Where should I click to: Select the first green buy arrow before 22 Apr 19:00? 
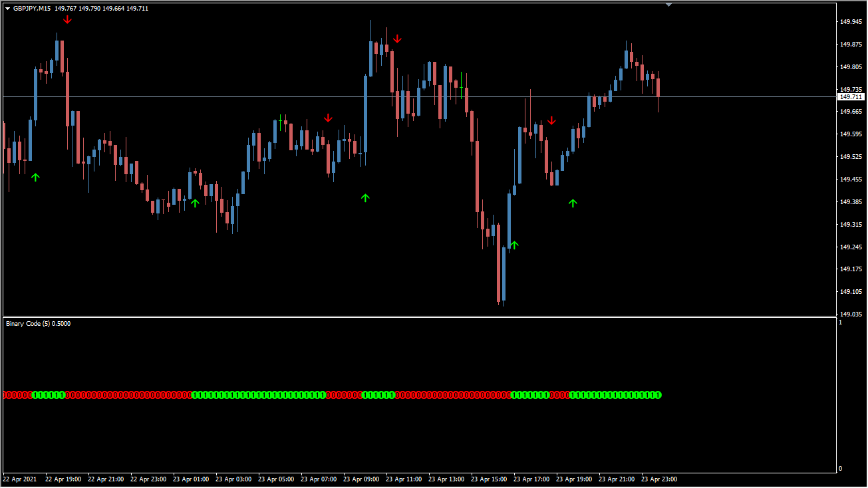[35, 177]
